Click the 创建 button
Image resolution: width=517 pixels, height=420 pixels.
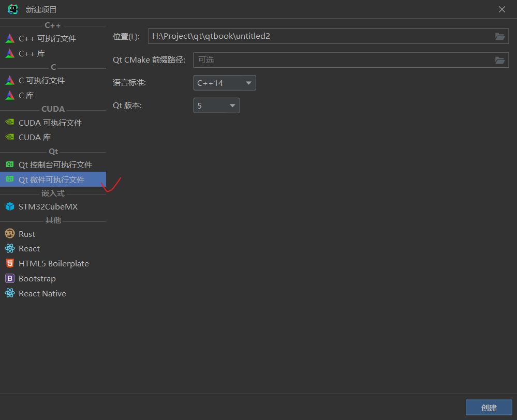pos(489,408)
